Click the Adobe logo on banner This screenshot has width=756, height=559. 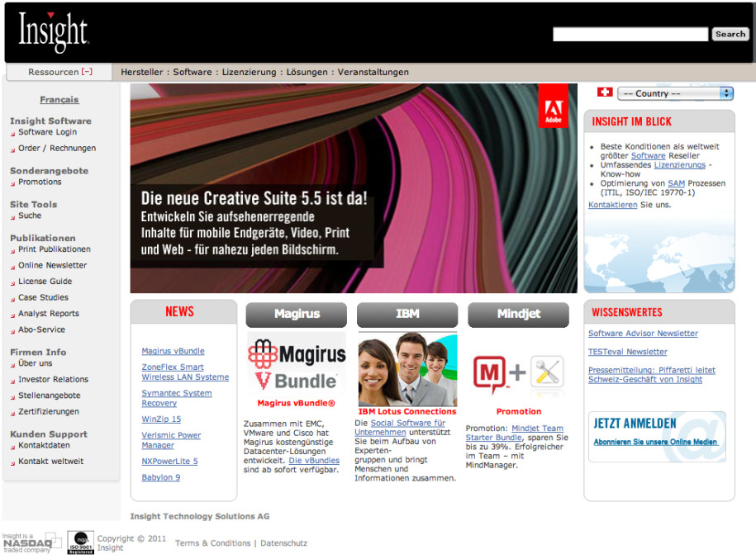click(x=553, y=107)
